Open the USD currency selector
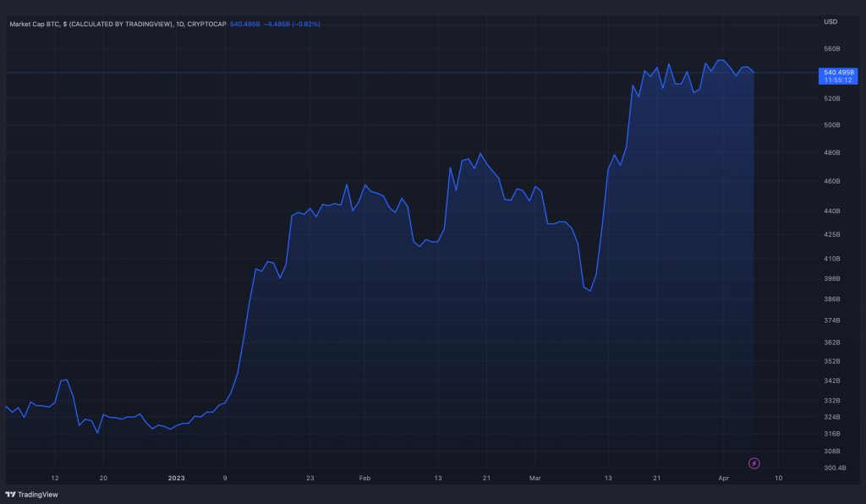The width and height of the screenshot is (866, 504). [830, 22]
